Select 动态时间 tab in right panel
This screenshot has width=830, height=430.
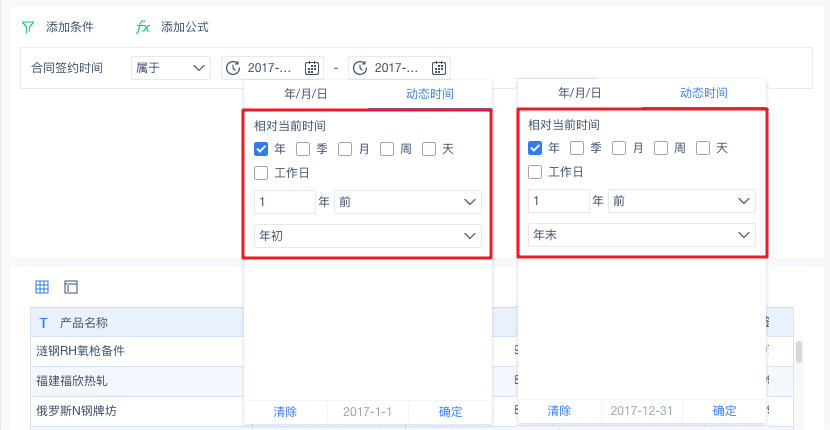704,93
